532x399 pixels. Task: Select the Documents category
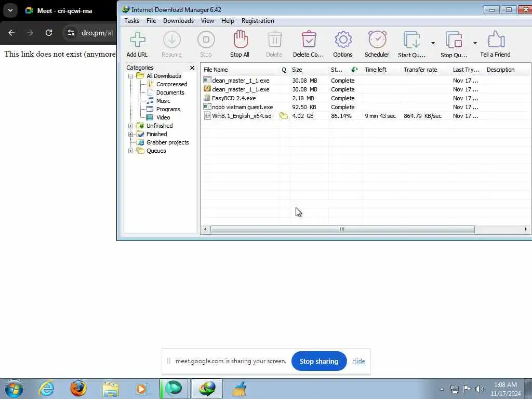170,92
